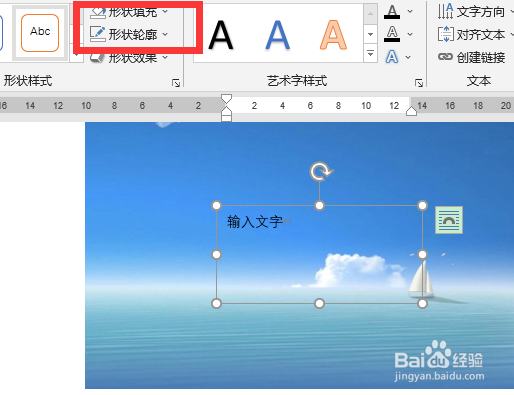Apply the orange outlined A WordArt style
The height and width of the screenshot is (395, 514).
333,34
